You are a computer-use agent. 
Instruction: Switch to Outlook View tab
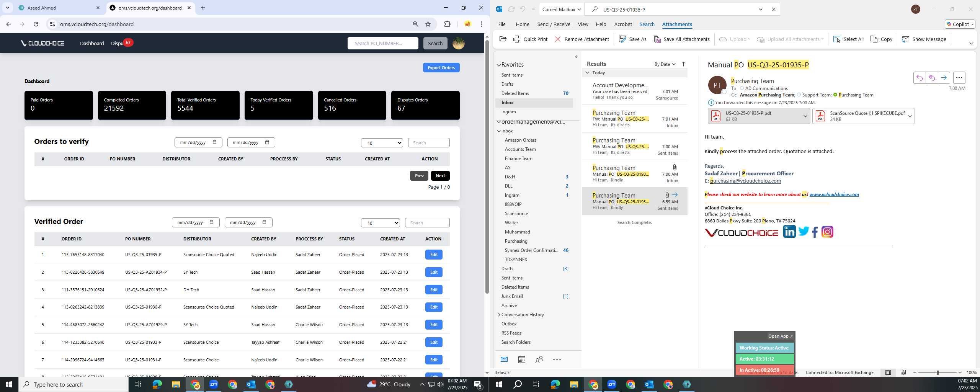click(583, 24)
